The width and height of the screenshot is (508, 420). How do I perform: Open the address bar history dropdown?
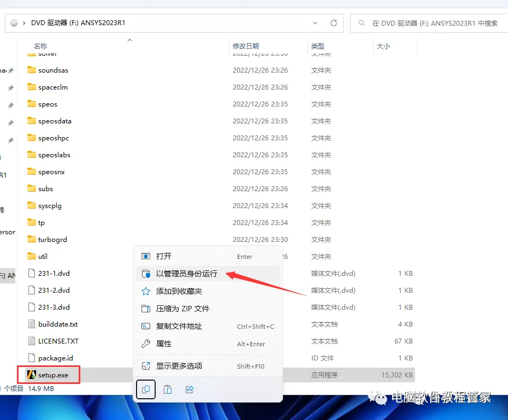pyautogui.click(x=315, y=23)
